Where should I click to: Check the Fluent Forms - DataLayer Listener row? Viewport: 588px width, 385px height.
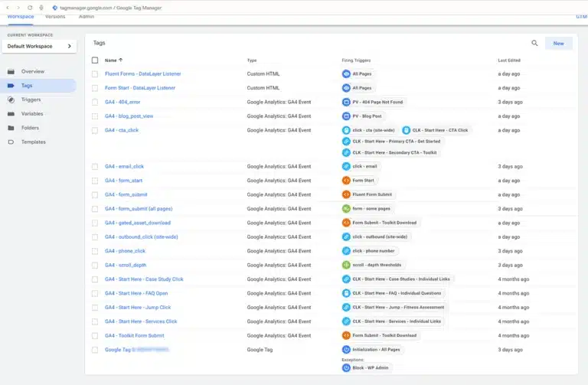(x=95, y=73)
